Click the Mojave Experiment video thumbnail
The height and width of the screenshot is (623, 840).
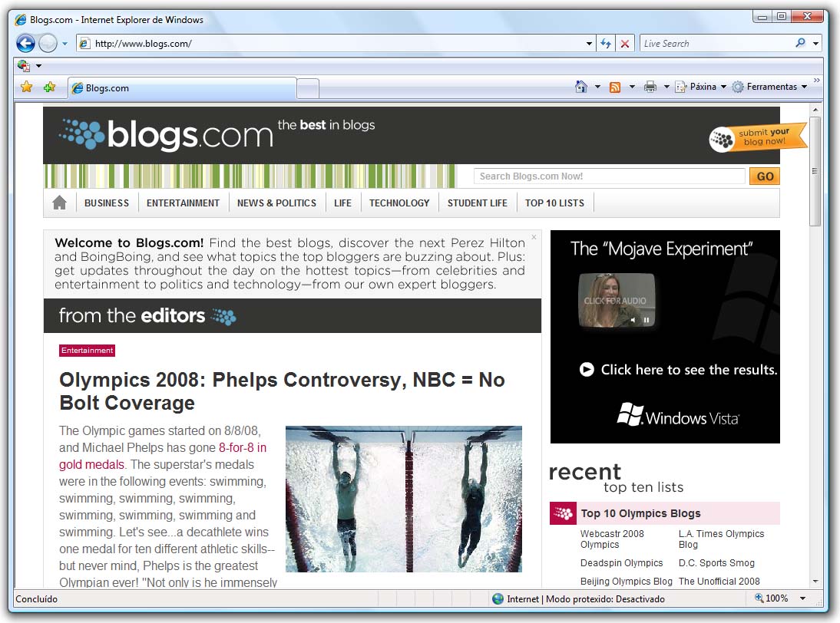616,300
